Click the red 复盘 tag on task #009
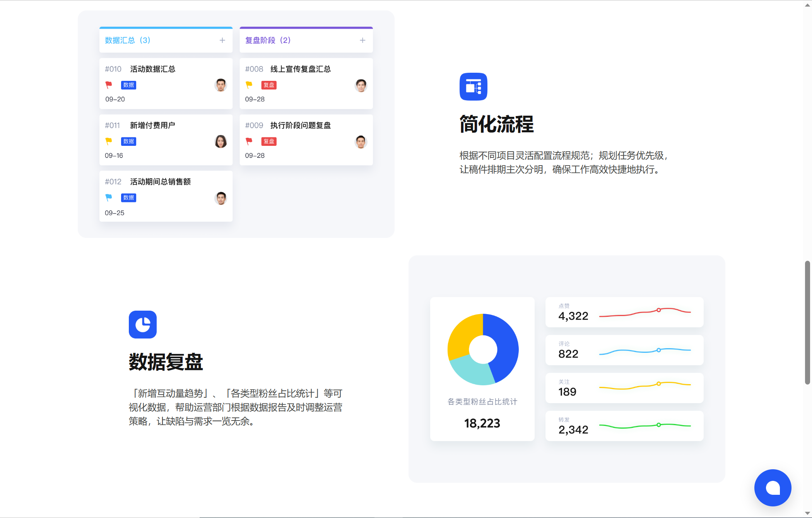812x518 pixels. (269, 142)
